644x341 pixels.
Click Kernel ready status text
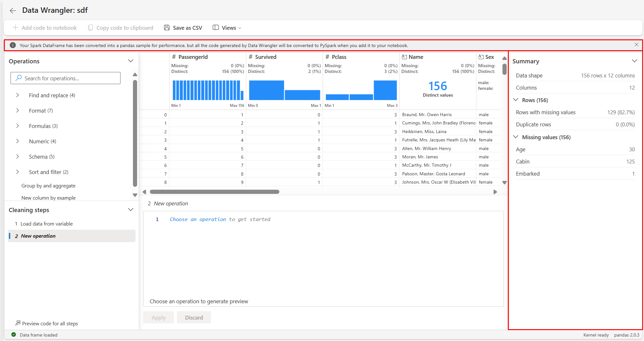[x=596, y=335]
